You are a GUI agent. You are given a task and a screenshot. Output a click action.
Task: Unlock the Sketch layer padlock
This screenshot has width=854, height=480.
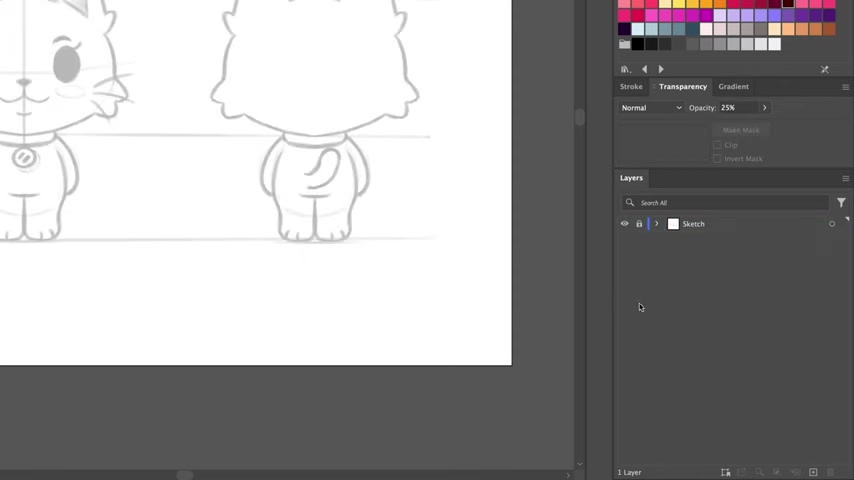point(639,224)
